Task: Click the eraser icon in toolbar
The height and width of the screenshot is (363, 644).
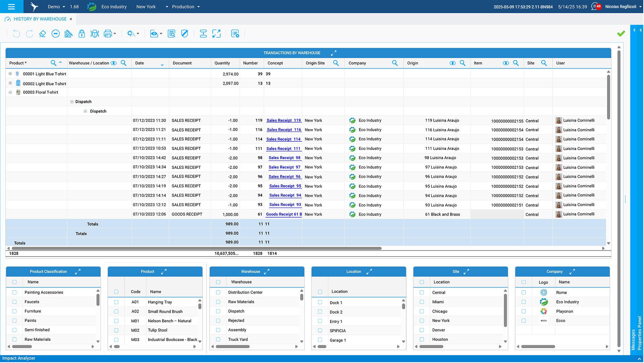Action: 42,34
